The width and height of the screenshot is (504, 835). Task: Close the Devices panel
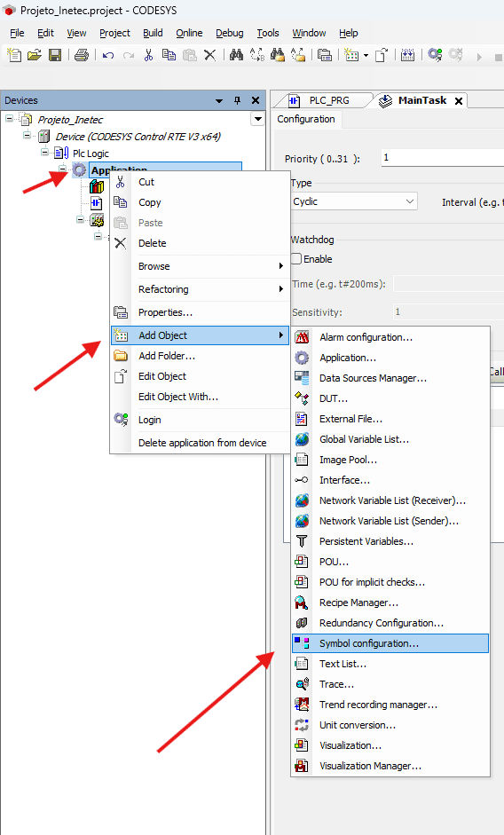coord(256,100)
